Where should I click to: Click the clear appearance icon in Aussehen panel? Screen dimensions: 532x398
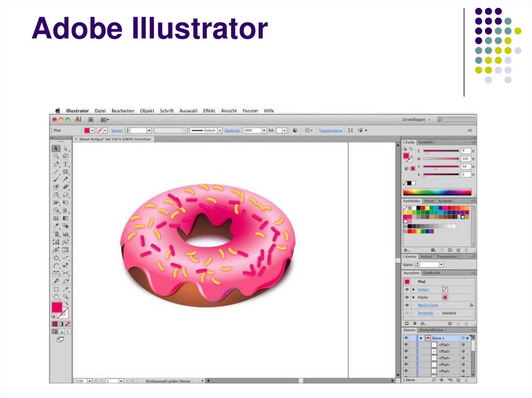tap(450, 323)
